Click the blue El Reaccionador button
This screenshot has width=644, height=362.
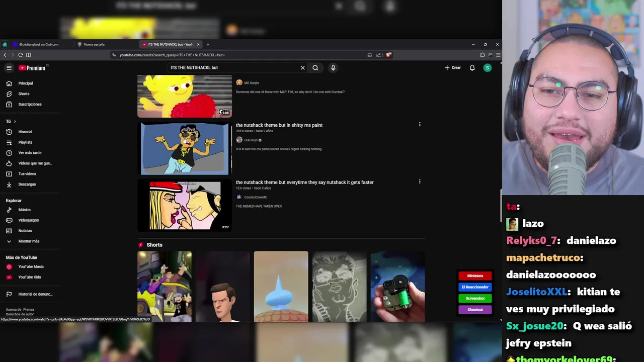[475, 287]
